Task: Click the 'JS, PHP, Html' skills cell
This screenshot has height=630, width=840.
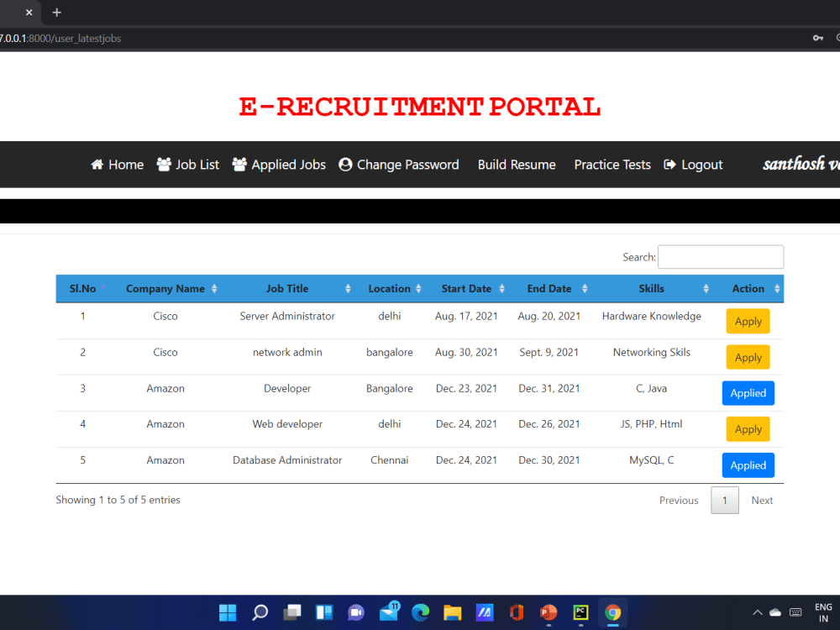Action: pos(652,424)
